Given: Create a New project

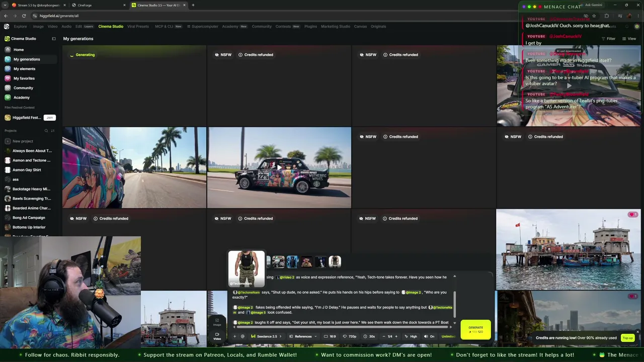Looking at the screenshot, I should pyautogui.click(x=23, y=141).
